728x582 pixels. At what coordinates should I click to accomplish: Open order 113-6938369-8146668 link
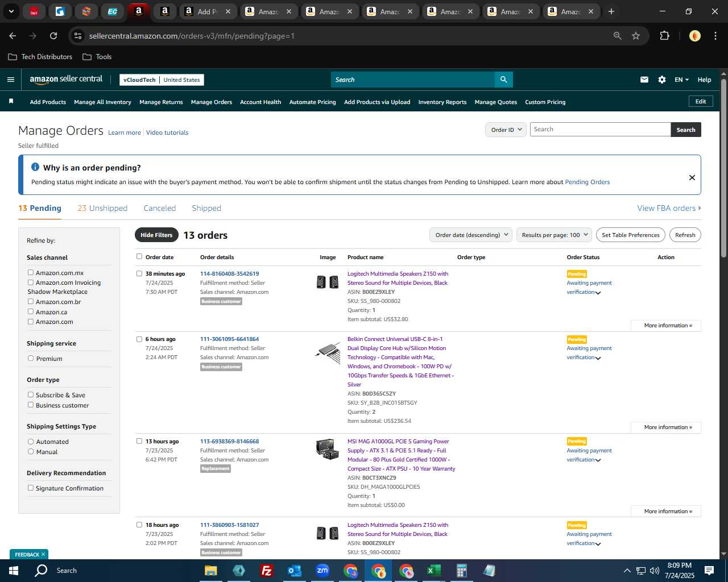pyautogui.click(x=229, y=441)
